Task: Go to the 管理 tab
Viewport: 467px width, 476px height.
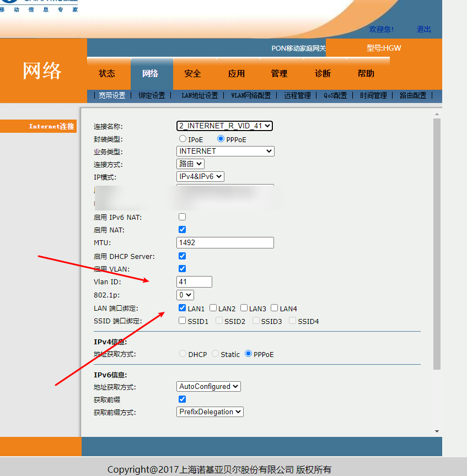Action: pos(279,74)
